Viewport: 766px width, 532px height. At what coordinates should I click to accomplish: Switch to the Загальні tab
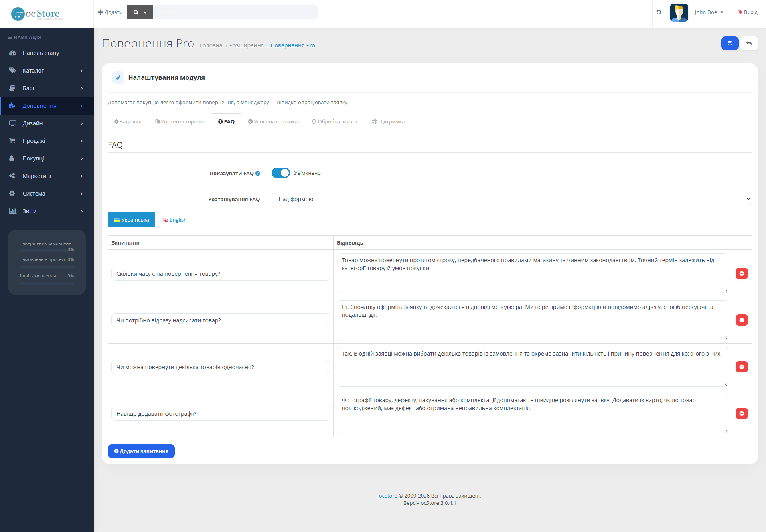click(x=128, y=122)
